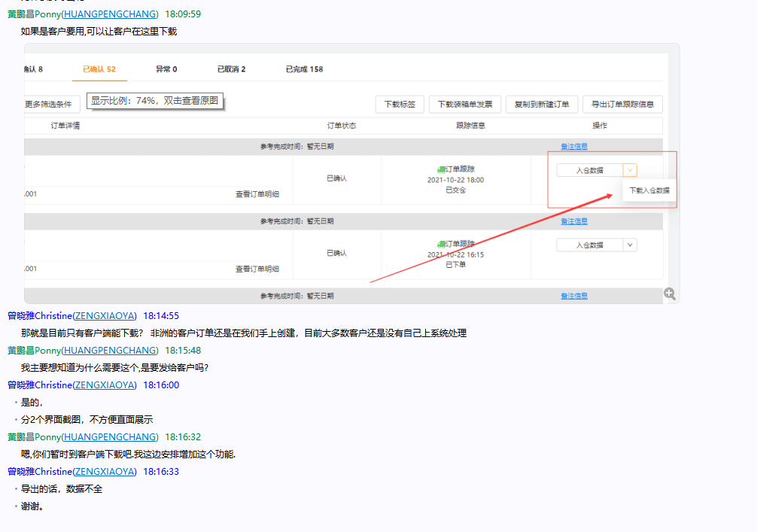Click the second green order tracking truck icon
Viewport: 757px width, 532px height.
pyautogui.click(x=441, y=244)
